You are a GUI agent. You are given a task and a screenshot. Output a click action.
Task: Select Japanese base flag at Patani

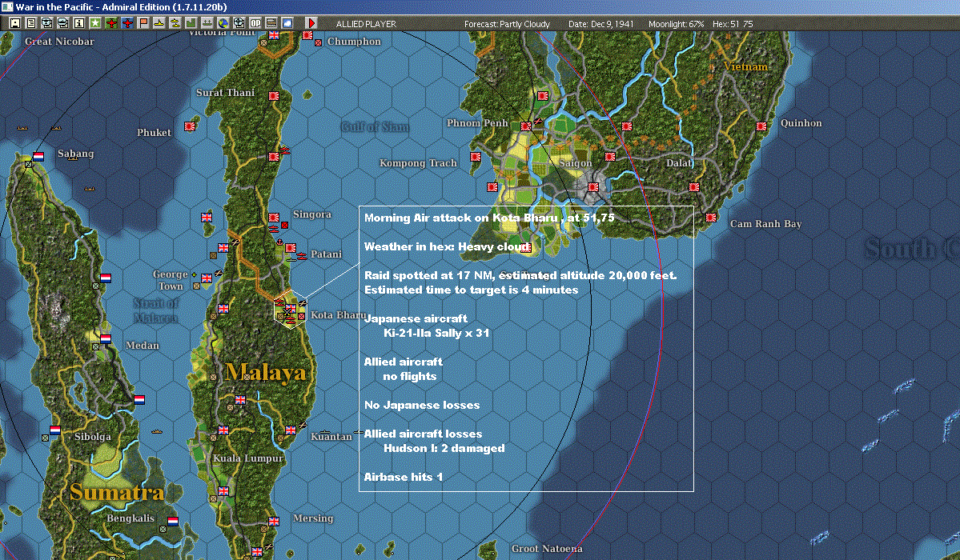pyautogui.click(x=291, y=248)
